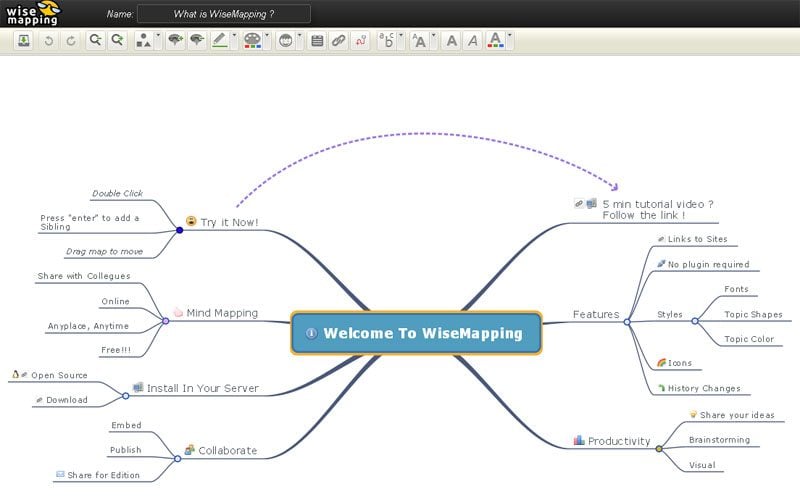Click the 5 min tutorial video link topic
The image size is (800, 497).
click(x=657, y=209)
